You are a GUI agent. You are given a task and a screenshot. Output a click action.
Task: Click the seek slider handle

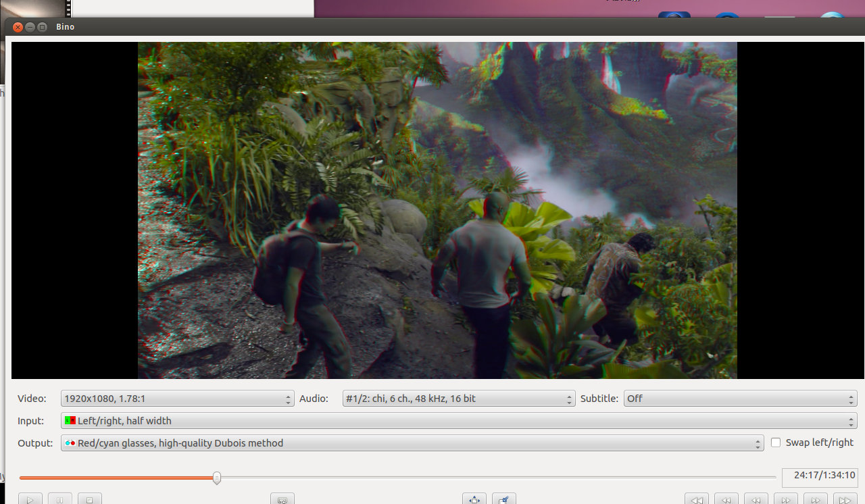coord(217,478)
